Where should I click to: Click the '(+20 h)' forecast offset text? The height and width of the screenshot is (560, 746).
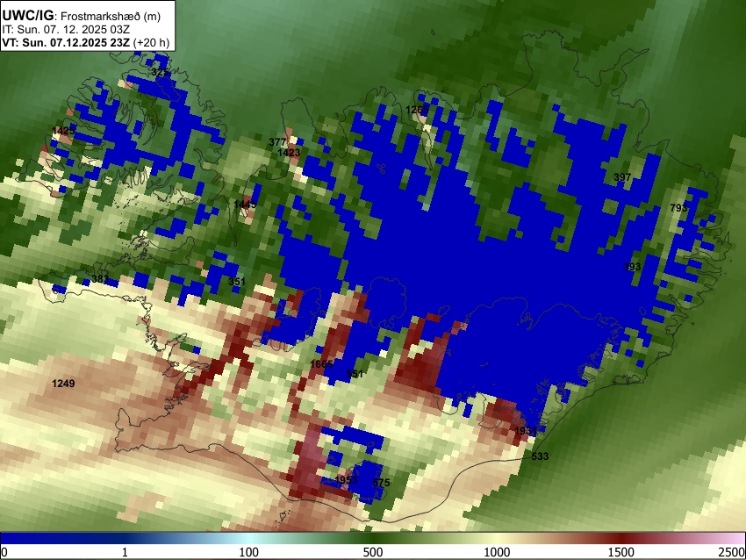click(151, 42)
